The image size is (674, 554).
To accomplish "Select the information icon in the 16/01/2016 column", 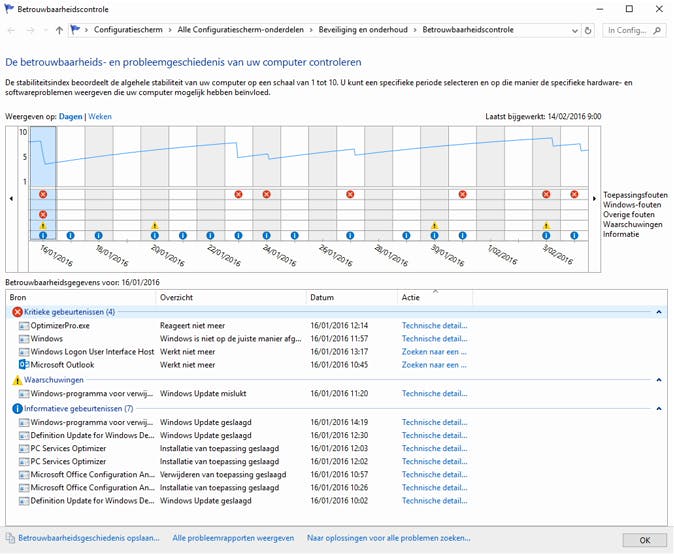I will tap(43, 236).
